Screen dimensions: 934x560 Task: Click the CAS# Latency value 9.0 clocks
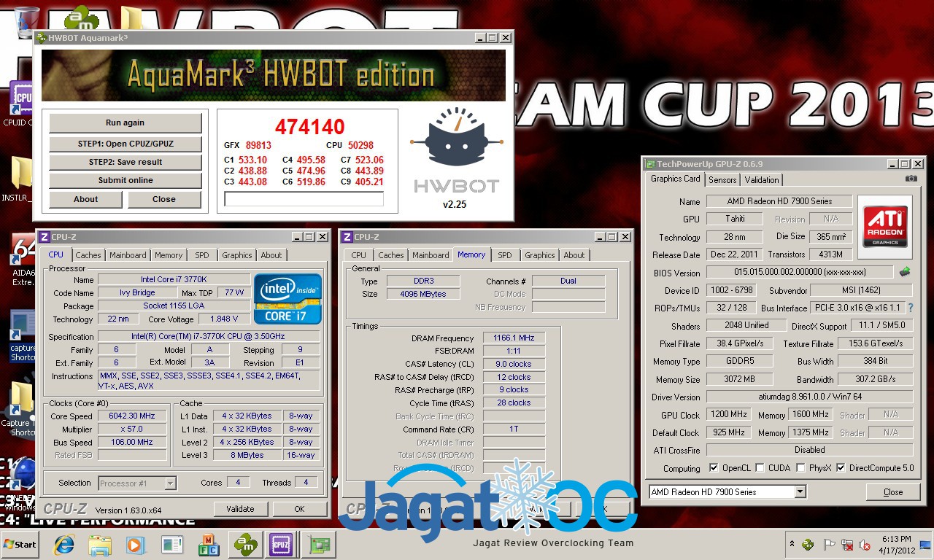(514, 364)
